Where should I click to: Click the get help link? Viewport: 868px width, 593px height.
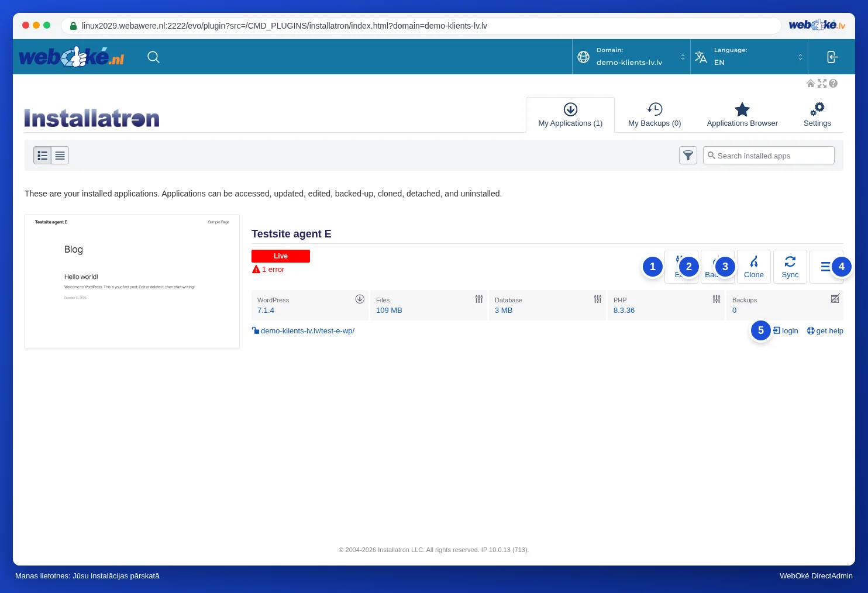(825, 331)
